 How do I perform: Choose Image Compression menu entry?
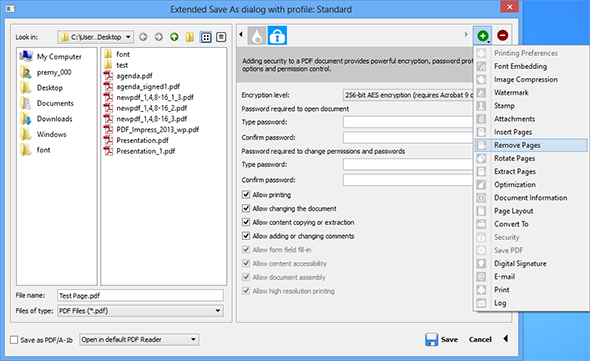pos(531,79)
